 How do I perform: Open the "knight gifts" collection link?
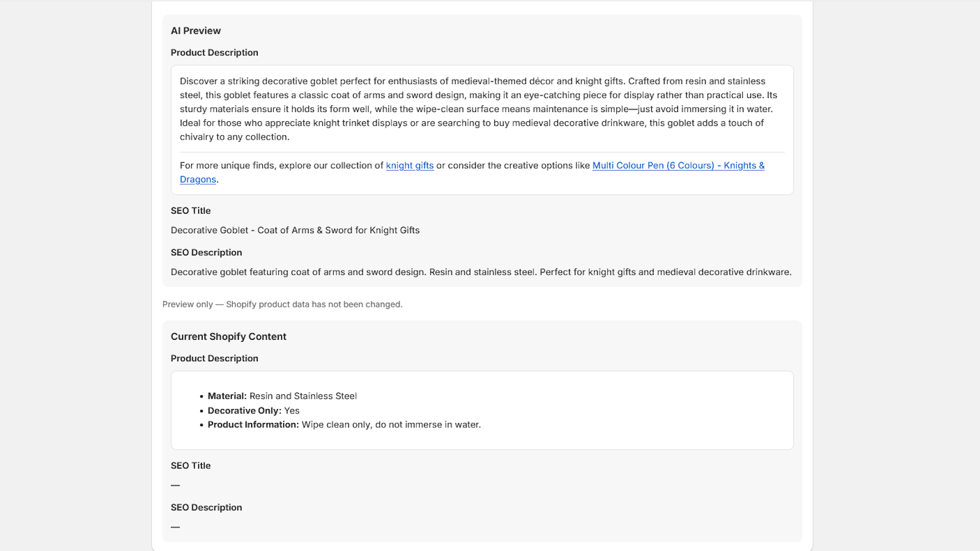click(x=410, y=165)
